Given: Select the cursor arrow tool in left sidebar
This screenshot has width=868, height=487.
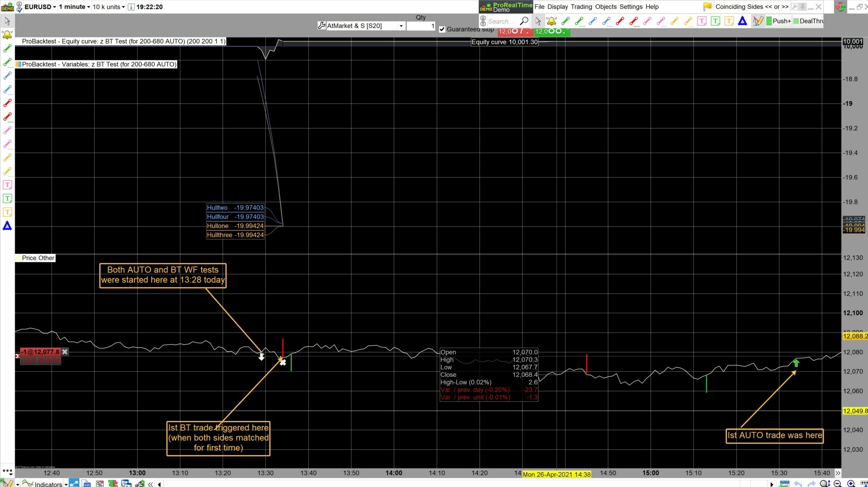Looking at the screenshot, I should (7, 21).
